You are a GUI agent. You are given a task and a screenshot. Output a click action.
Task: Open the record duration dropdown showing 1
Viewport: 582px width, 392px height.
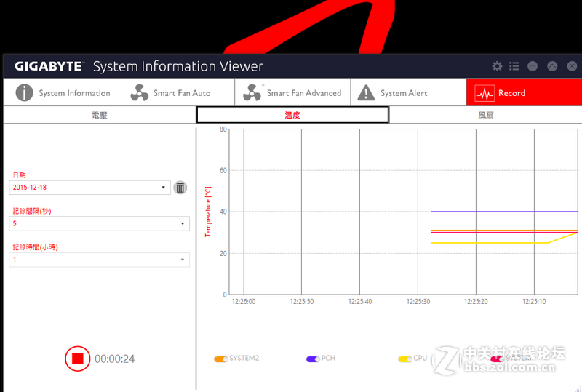tap(99, 260)
